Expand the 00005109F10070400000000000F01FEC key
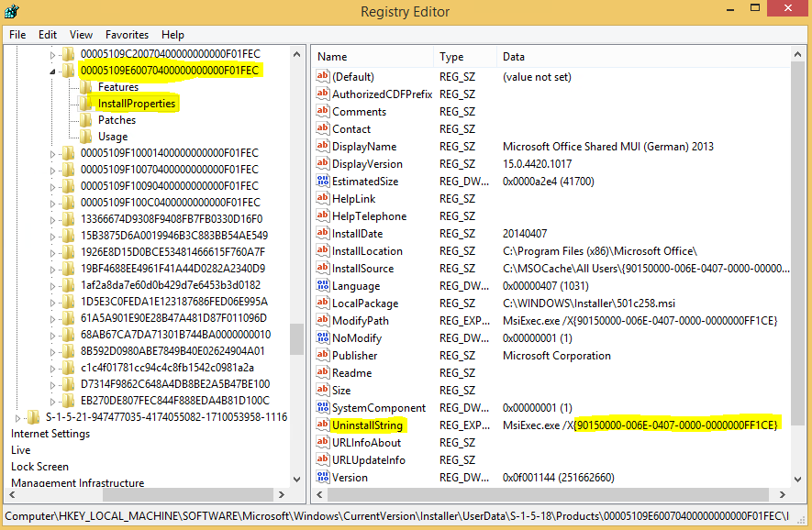The width and height of the screenshot is (812, 530). click(52, 171)
